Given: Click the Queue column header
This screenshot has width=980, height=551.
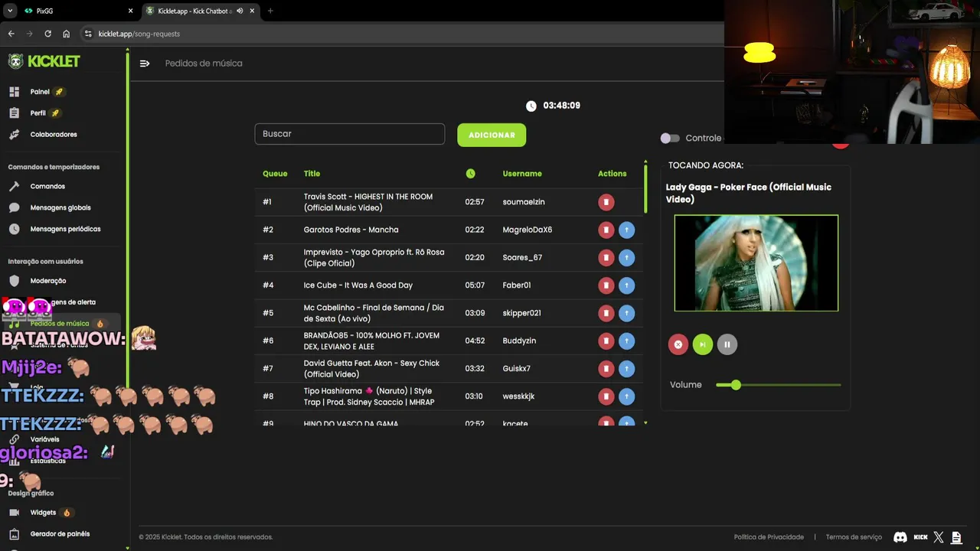Looking at the screenshot, I should pyautogui.click(x=275, y=174).
